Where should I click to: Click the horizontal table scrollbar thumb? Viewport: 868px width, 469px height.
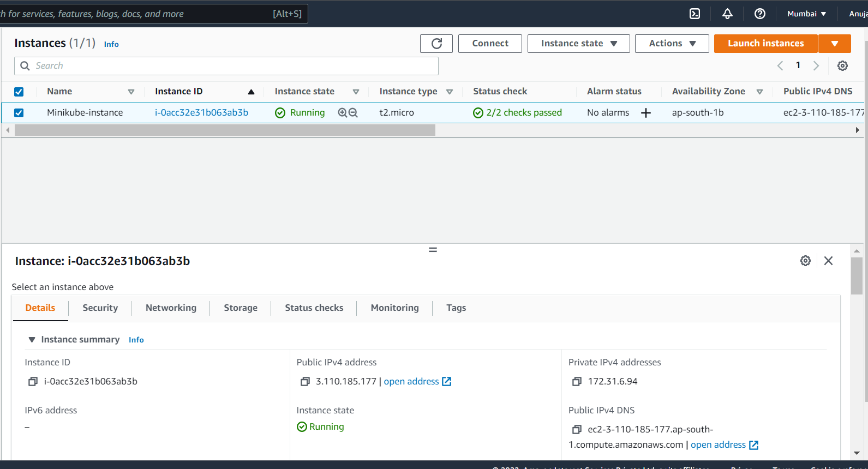pyautogui.click(x=225, y=130)
